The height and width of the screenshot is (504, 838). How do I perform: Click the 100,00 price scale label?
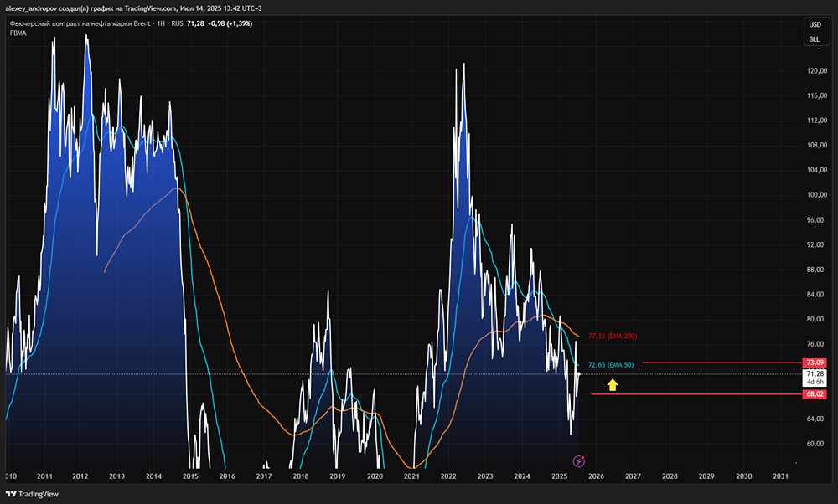click(816, 195)
